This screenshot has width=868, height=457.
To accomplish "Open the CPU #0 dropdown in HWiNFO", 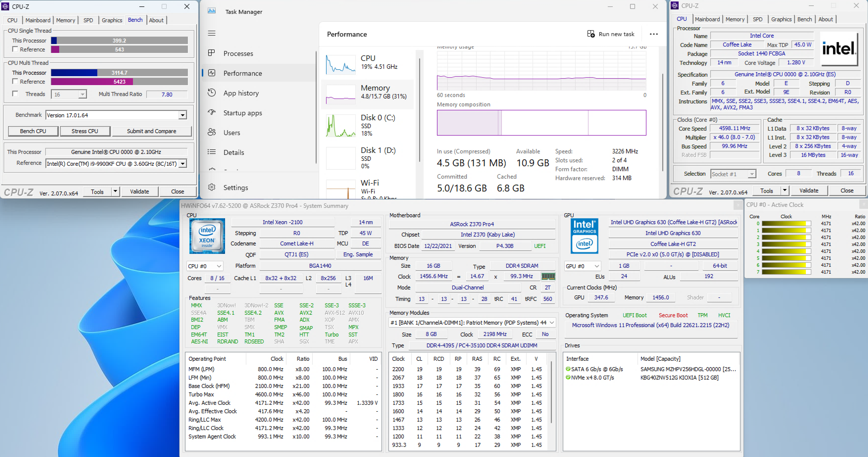I will pos(205,266).
